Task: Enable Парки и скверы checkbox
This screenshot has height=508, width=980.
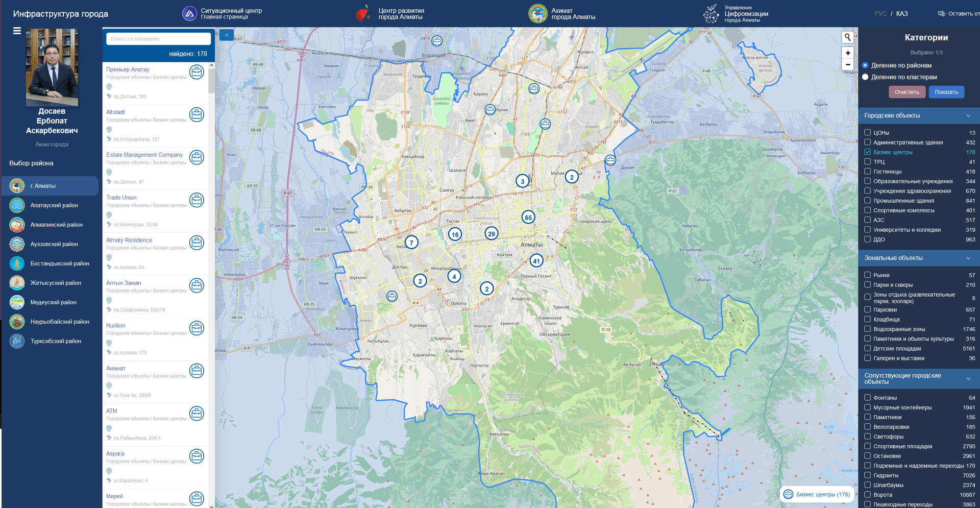Action: tap(867, 284)
